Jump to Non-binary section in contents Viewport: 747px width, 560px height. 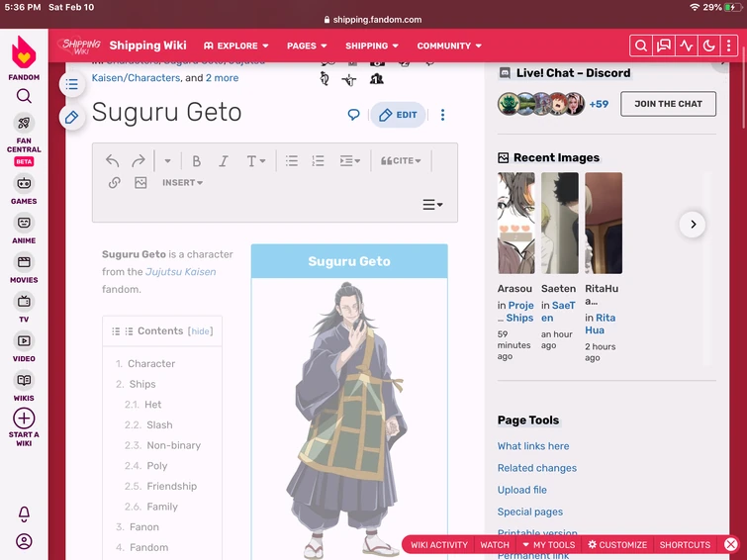[173, 445]
